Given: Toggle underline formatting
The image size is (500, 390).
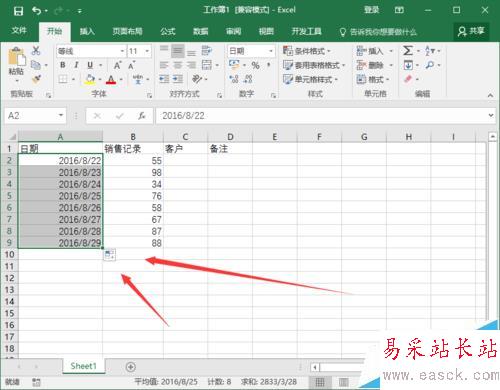Looking at the screenshot, I should click(90, 65).
